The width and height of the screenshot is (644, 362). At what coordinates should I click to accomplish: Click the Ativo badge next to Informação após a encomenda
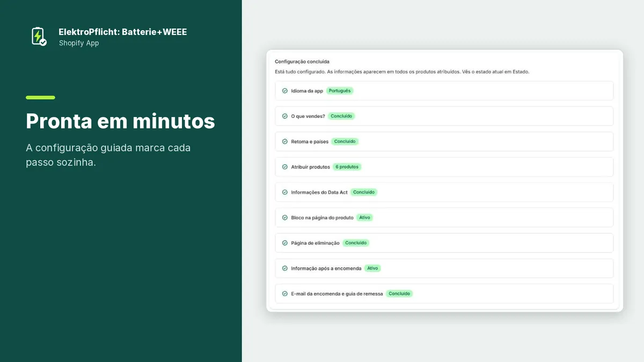click(372, 268)
